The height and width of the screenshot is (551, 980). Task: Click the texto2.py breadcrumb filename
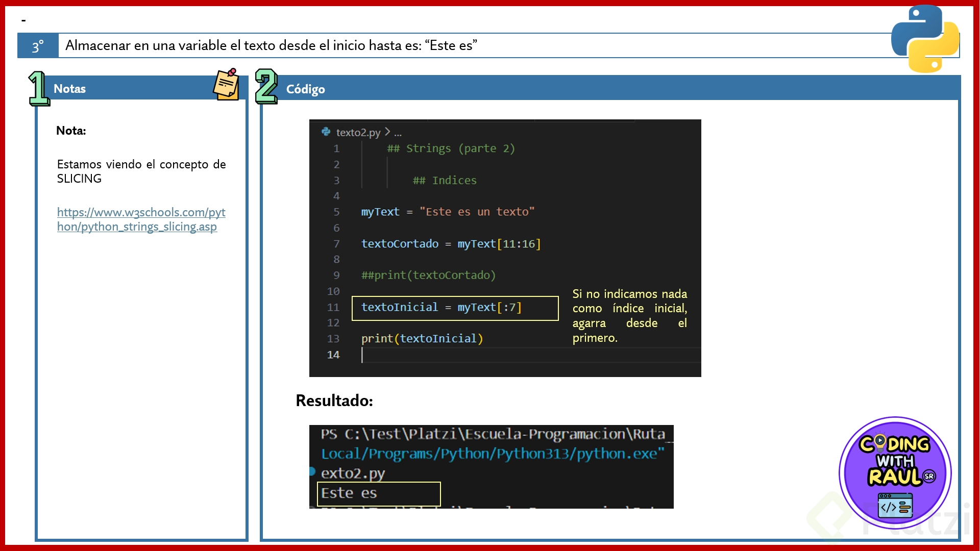[358, 133]
